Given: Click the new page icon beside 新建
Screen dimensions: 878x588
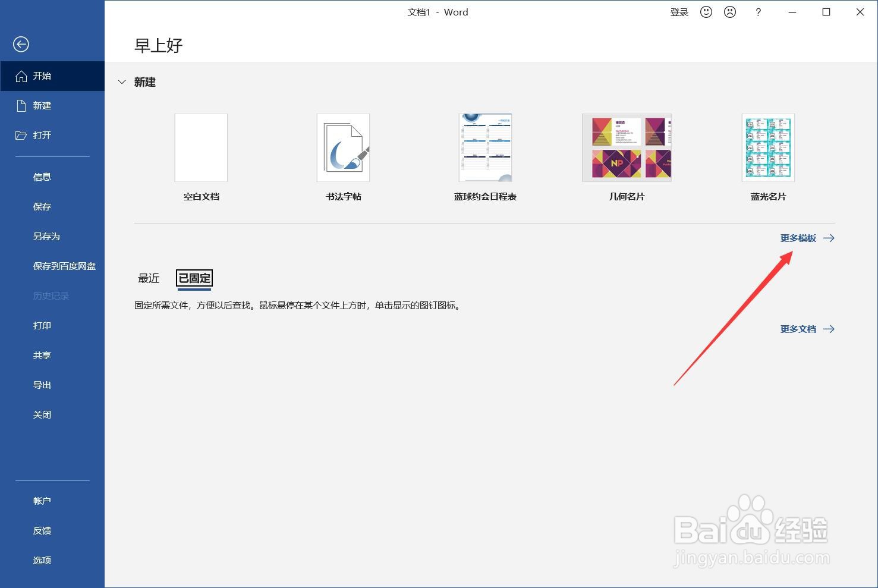Looking at the screenshot, I should click(21, 106).
